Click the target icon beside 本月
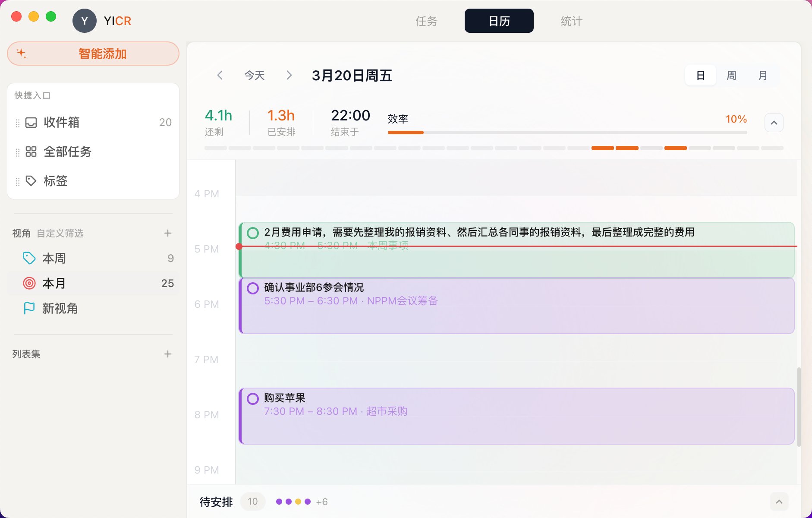This screenshot has width=812, height=518. click(x=28, y=283)
